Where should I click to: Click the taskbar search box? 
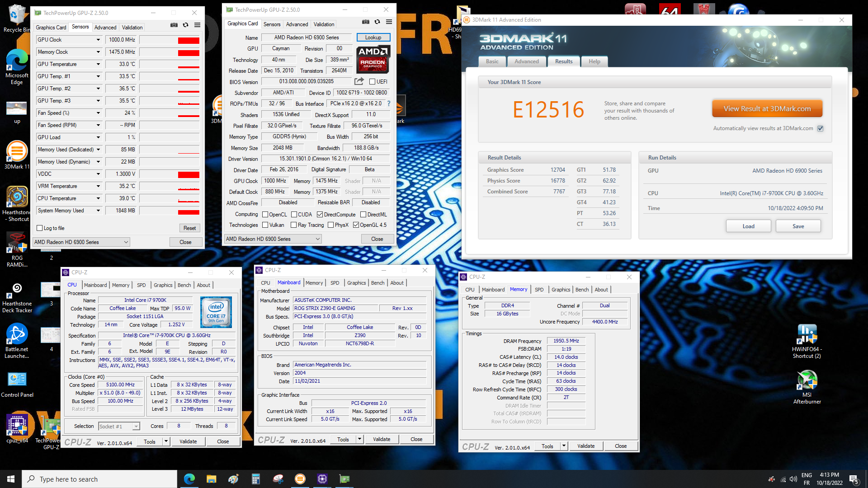click(x=99, y=479)
